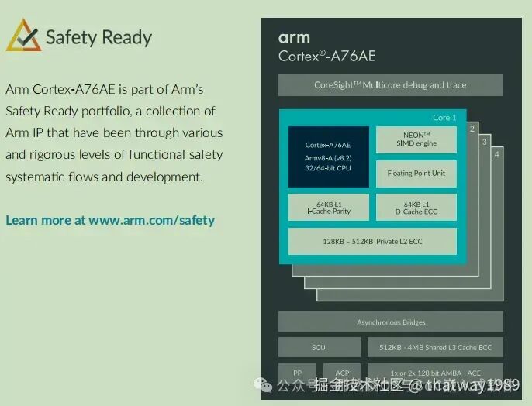Image resolution: width=532 pixels, height=406 pixels.
Task: Click the NEON SIMD engine block
Action: (416, 139)
